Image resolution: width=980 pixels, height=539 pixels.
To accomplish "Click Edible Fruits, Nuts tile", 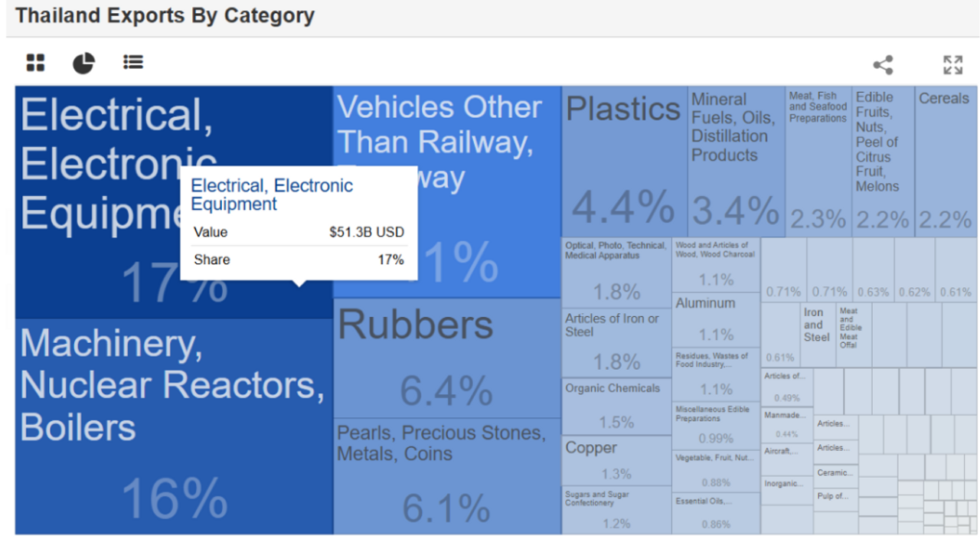I will 882,161.
